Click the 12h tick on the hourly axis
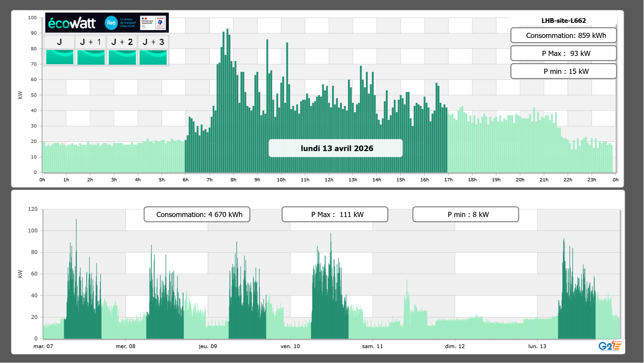This screenshot has width=644, height=363. [329, 180]
